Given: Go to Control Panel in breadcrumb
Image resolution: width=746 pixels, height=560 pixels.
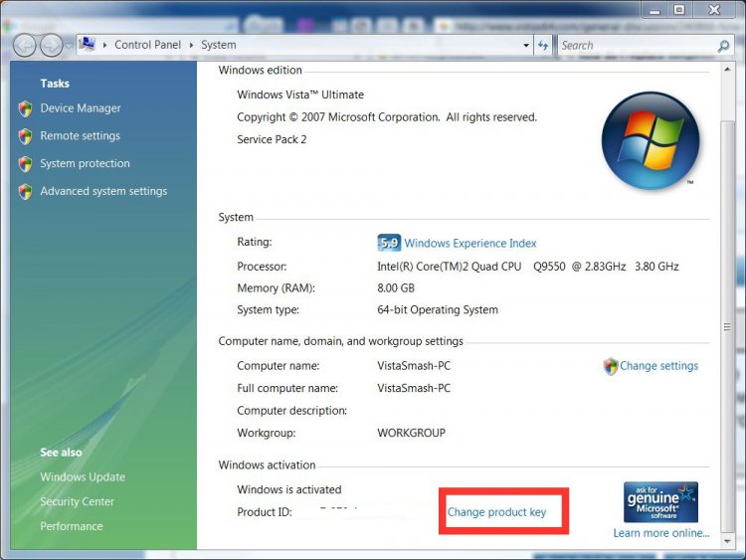Looking at the screenshot, I should pyautogui.click(x=147, y=45).
